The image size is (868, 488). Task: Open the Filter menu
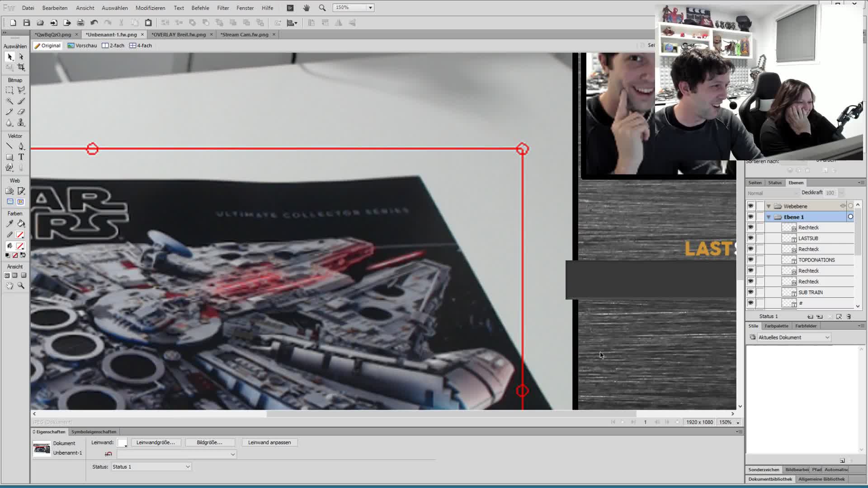point(223,8)
